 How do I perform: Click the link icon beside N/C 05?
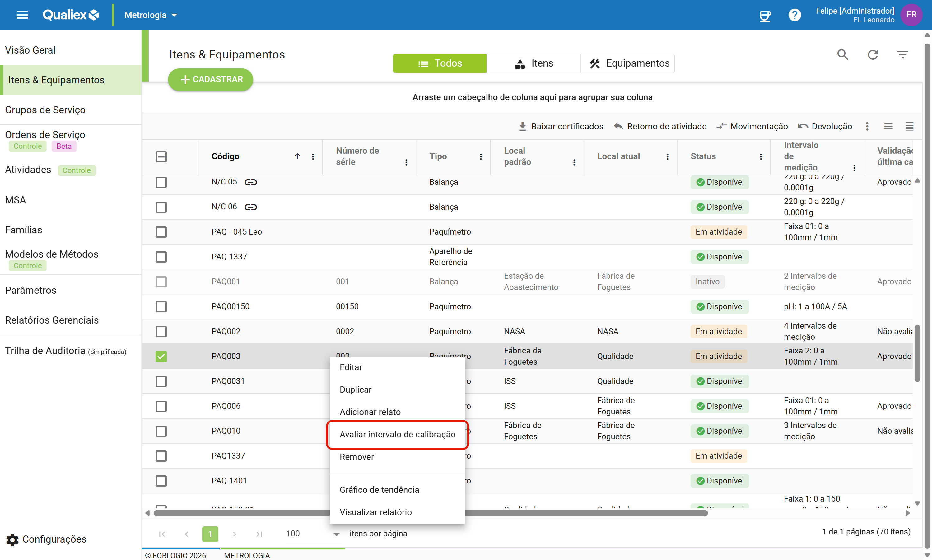tap(250, 182)
